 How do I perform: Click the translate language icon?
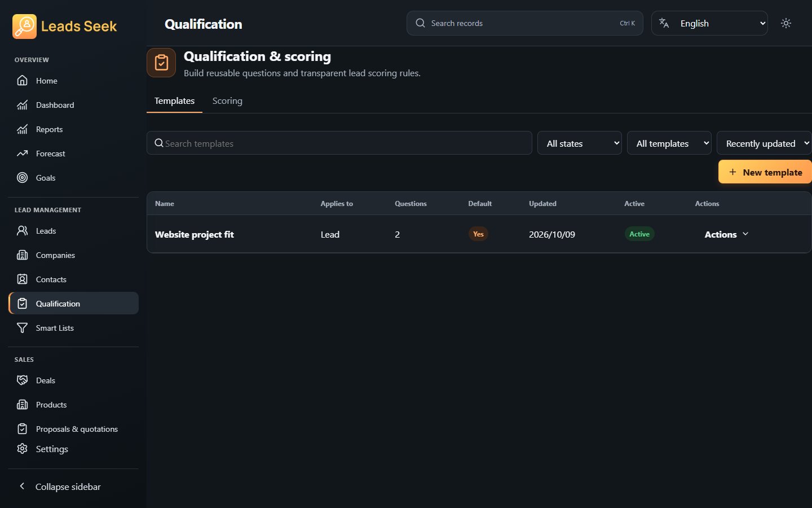[664, 23]
